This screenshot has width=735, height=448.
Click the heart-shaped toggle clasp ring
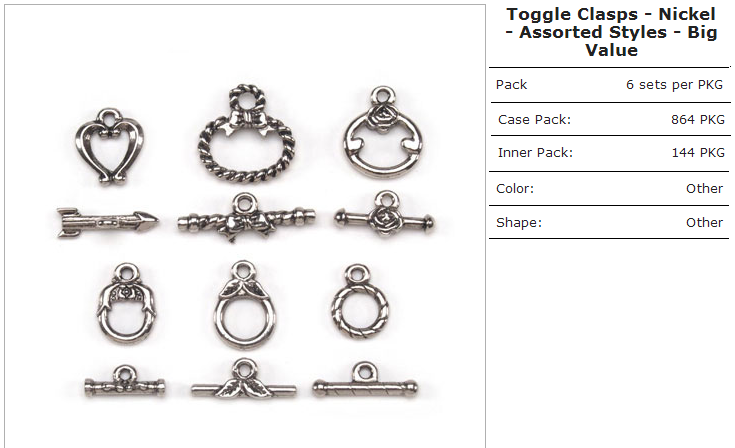pyautogui.click(x=109, y=146)
